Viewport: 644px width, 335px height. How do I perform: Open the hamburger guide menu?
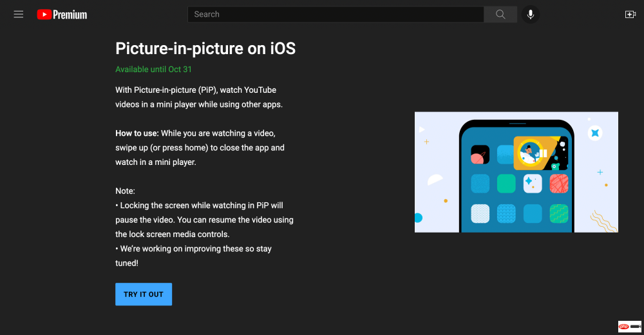pyautogui.click(x=19, y=14)
